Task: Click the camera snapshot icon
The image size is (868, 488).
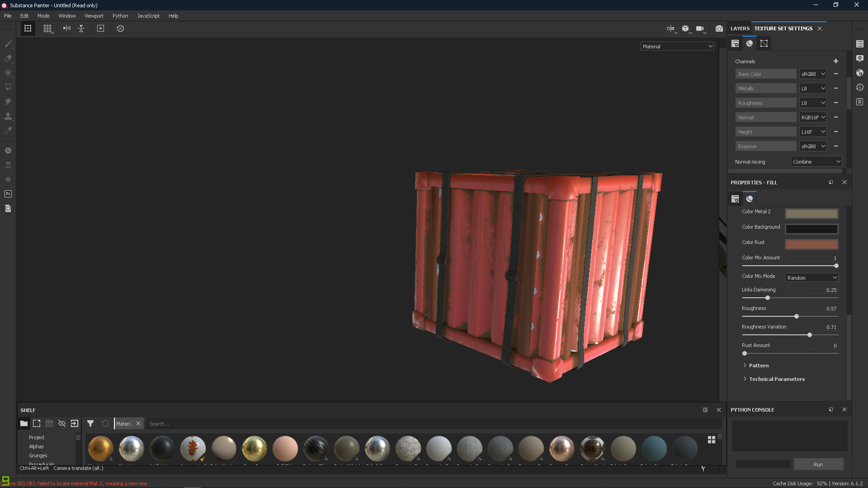Action: (x=720, y=28)
